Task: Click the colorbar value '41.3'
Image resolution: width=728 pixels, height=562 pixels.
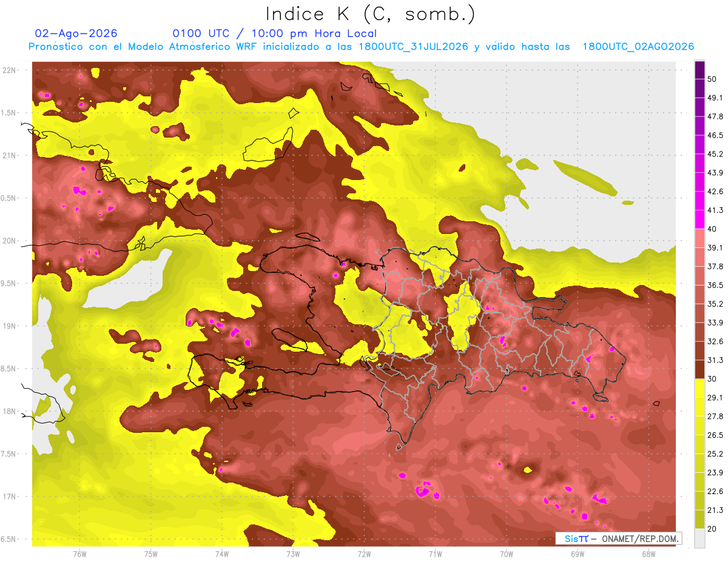Action: point(716,210)
